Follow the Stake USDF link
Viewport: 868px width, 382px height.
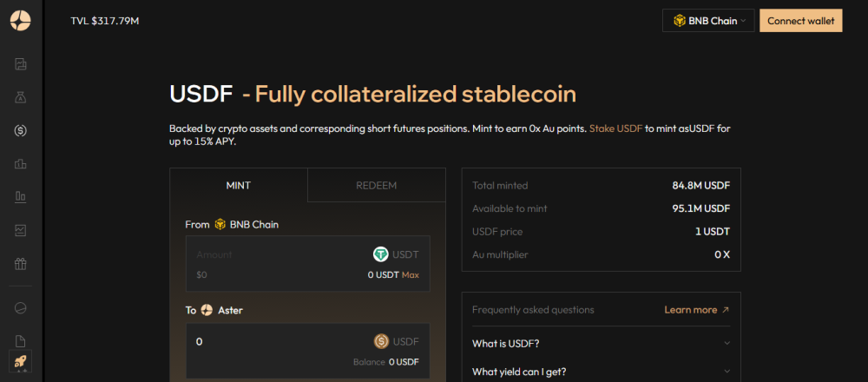tap(615, 128)
